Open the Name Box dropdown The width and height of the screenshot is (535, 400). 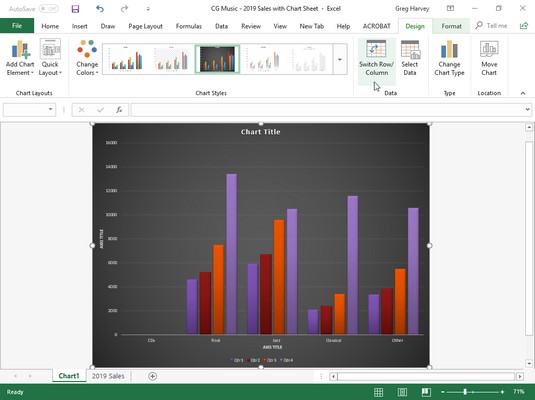tap(50, 109)
